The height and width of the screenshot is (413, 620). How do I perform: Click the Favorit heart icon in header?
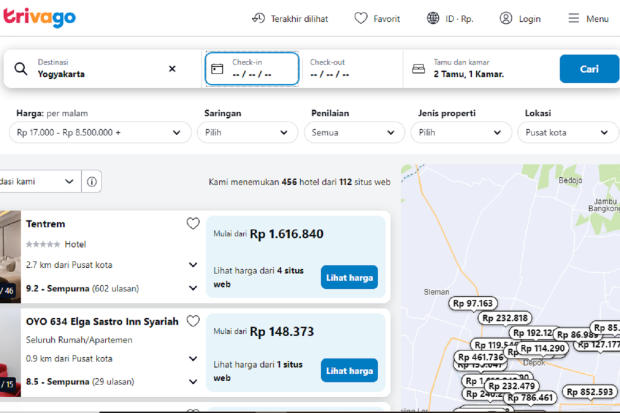(361, 18)
